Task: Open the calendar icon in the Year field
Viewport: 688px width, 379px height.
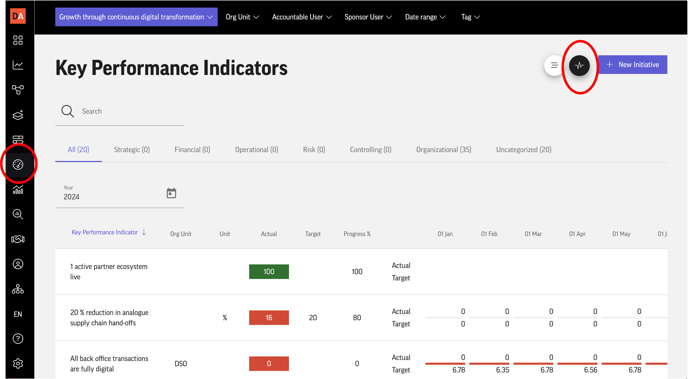Action: click(x=171, y=193)
